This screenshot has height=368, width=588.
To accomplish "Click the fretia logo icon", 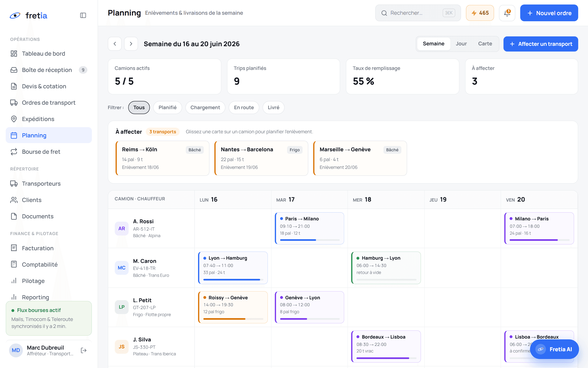I will tap(15, 15).
